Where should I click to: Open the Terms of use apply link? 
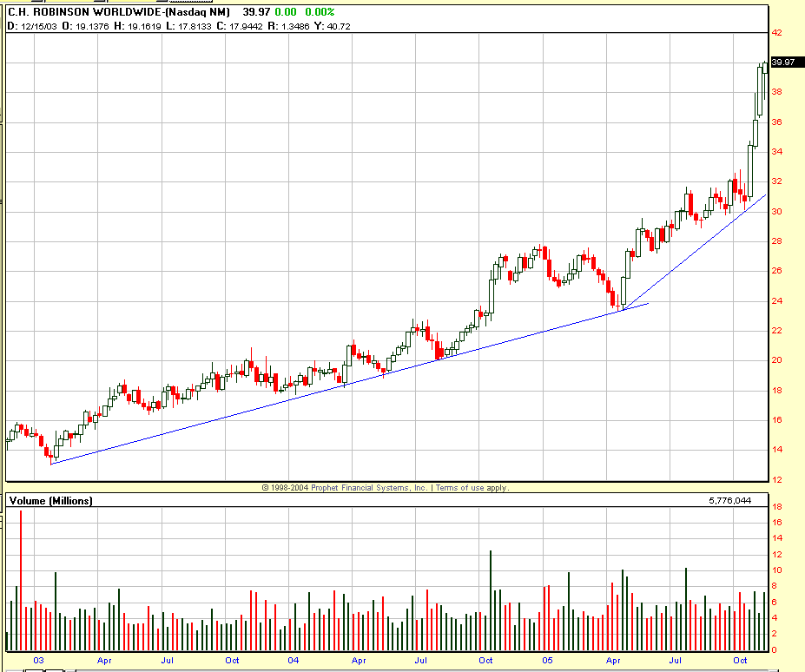pyautogui.click(x=472, y=488)
